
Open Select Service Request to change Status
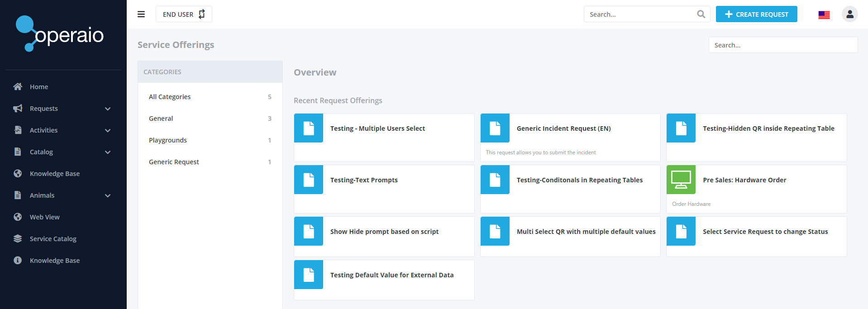pyautogui.click(x=765, y=232)
